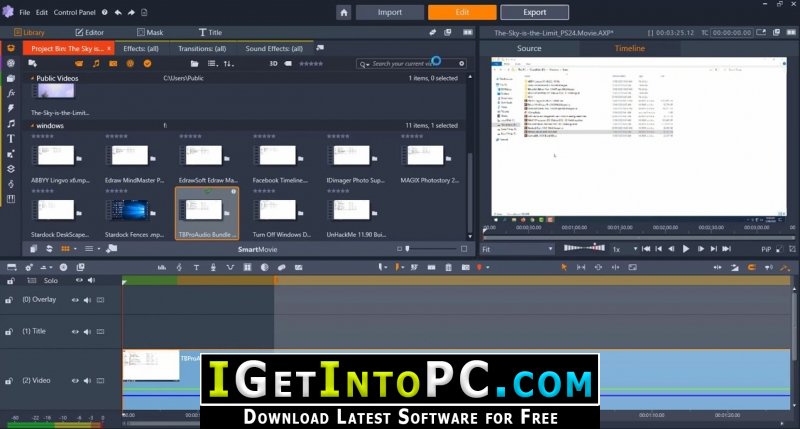Open the Fit zoom dropdown
Screen dimensions: 800x429
coord(518,249)
